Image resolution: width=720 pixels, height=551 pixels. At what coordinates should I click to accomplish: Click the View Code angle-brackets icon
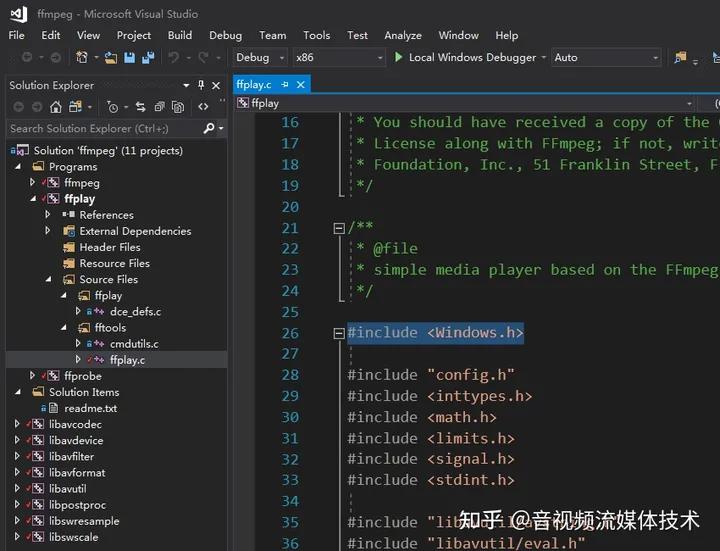coord(203,107)
